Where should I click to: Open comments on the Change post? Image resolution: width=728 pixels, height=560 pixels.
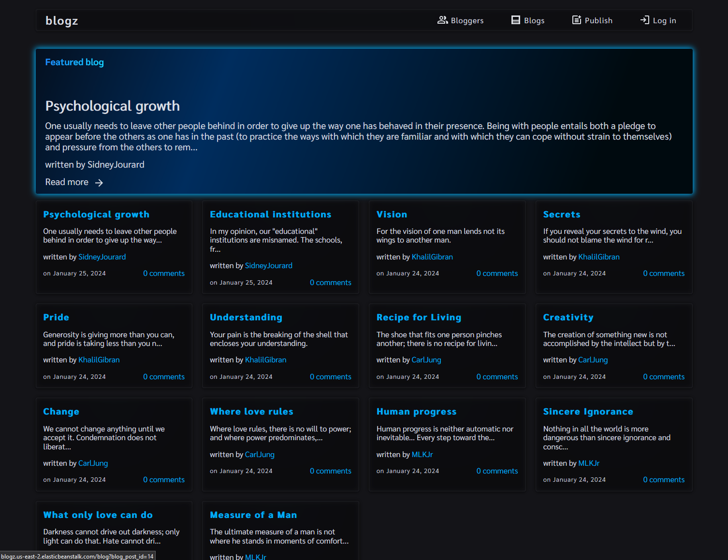coord(163,480)
